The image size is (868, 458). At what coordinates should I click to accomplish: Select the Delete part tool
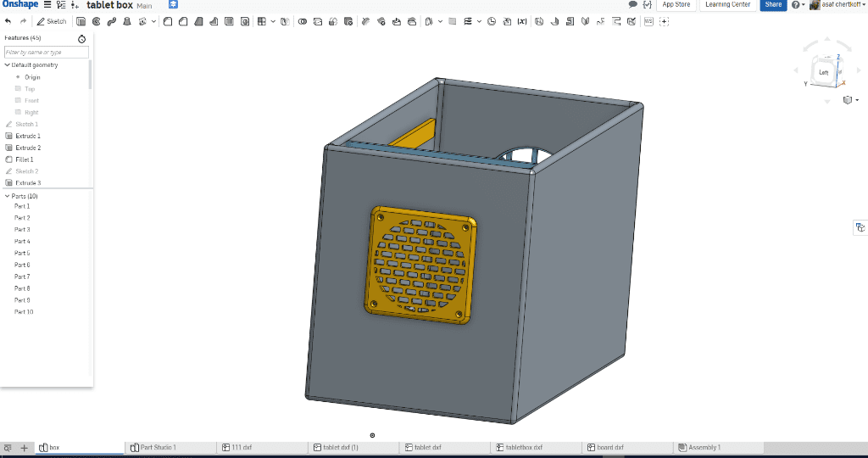[348, 21]
